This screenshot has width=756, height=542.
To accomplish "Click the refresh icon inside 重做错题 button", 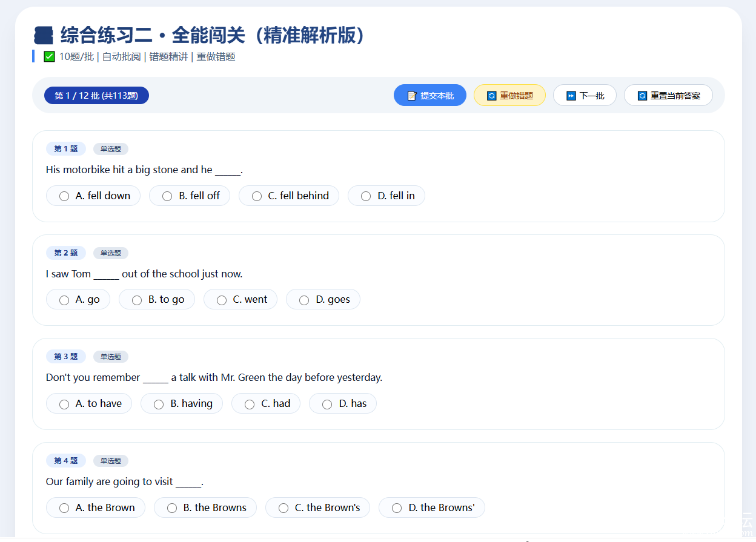I will [x=492, y=96].
